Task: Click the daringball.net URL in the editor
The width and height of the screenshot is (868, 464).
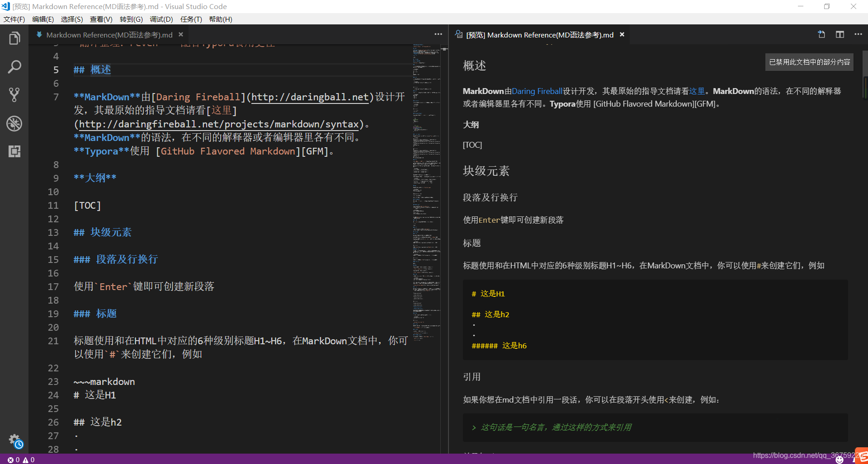Action: click(310, 97)
